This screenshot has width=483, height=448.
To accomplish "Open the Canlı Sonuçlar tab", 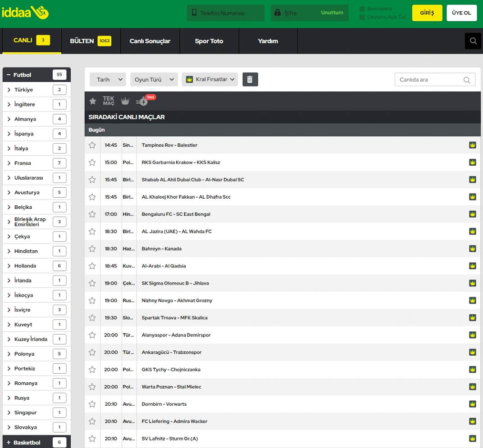I will click(150, 41).
